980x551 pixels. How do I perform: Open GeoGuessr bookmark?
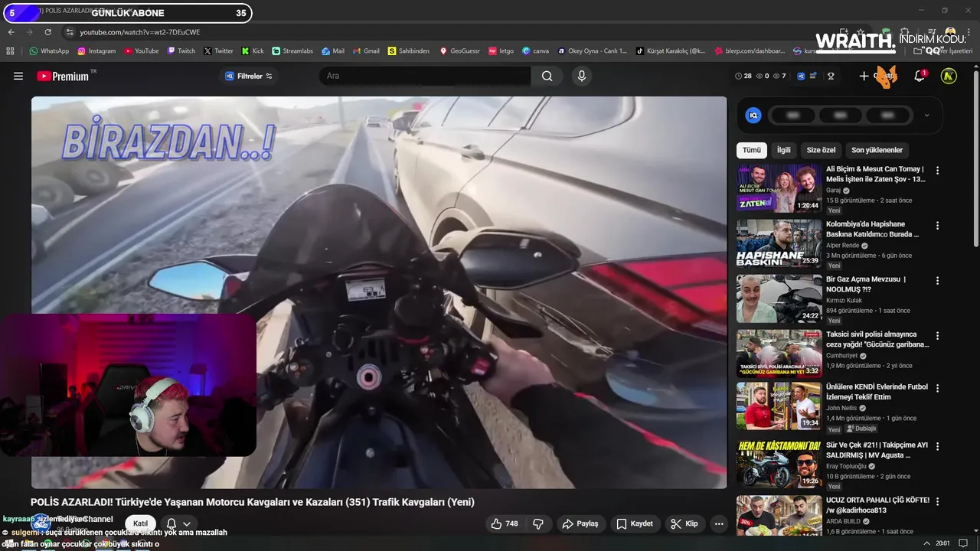click(459, 51)
